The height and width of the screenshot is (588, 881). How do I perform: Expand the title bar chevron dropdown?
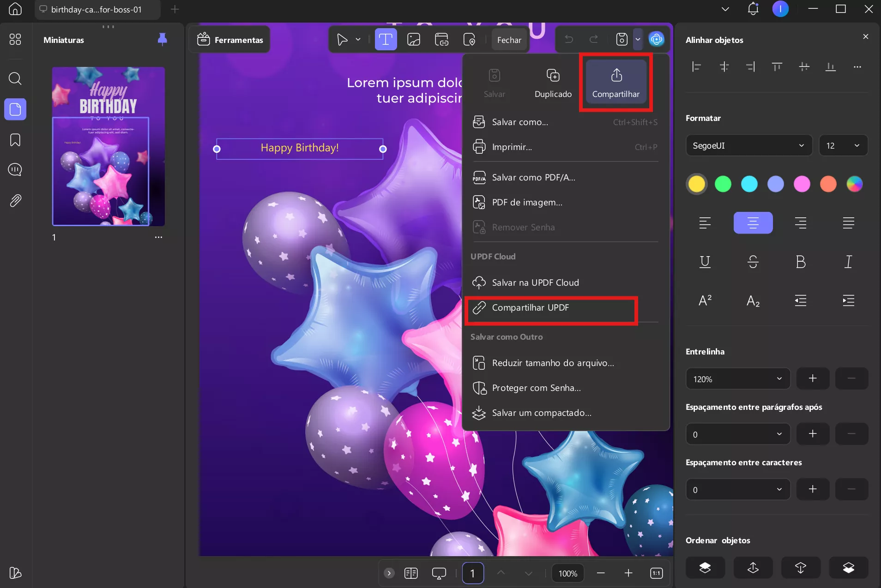tap(725, 9)
